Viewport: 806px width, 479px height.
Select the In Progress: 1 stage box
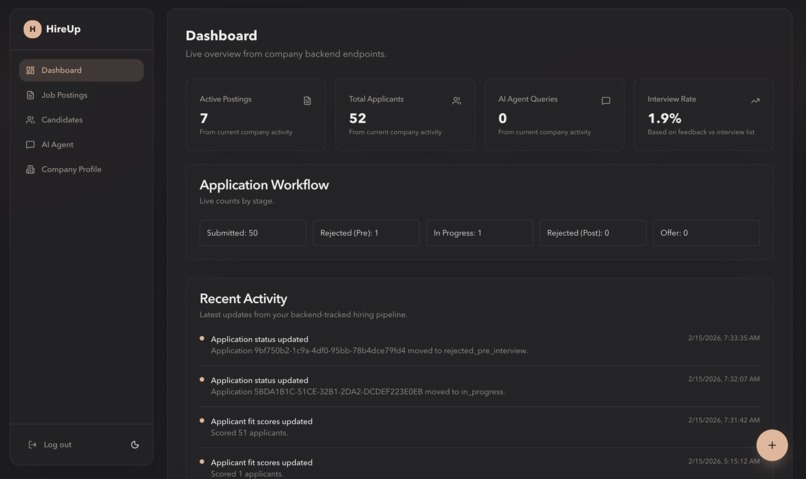pos(480,233)
